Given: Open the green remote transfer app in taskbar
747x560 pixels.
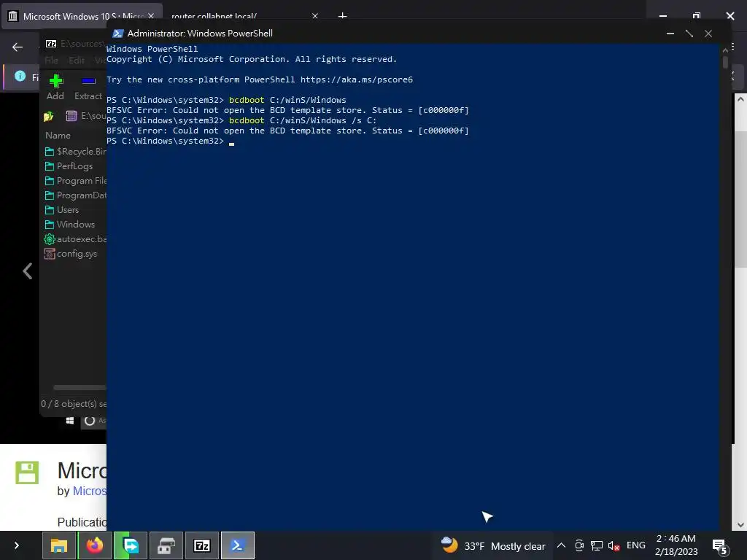Looking at the screenshot, I should pos(131,545).
